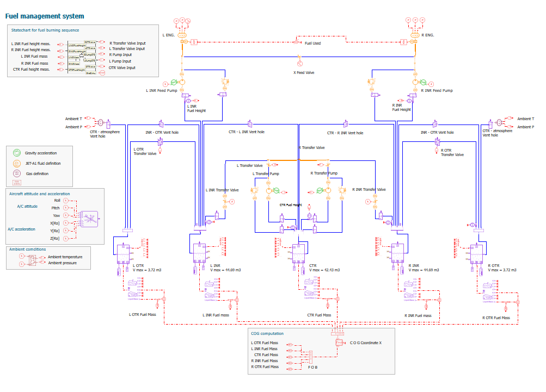The image size is (546, 392).
Task: Select the 'Ambient conditions' heading
Action: pos(28,250)
